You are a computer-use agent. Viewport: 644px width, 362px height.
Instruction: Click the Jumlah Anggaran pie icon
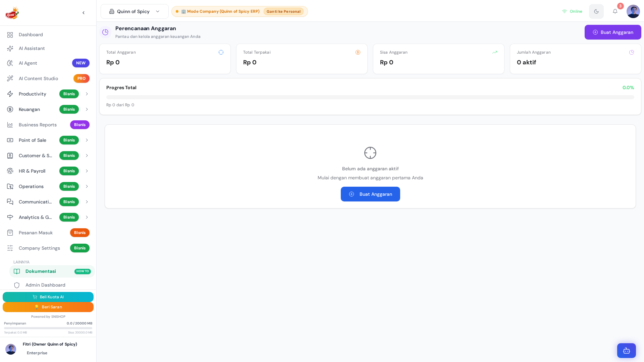pyautogui.click(x=632, y=52)
